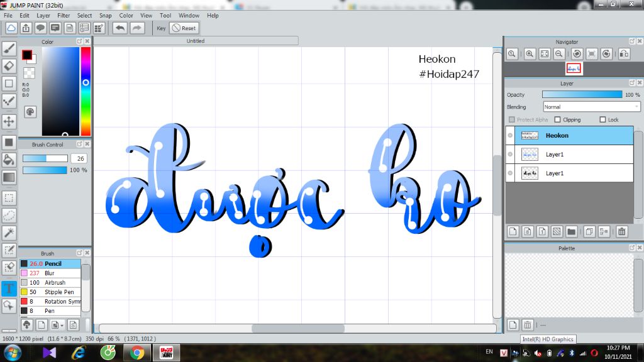The width and height of the screenshot is (644, 362).
Task: Hide the Heokon layer visibility
Action: (x=510, y=136)
